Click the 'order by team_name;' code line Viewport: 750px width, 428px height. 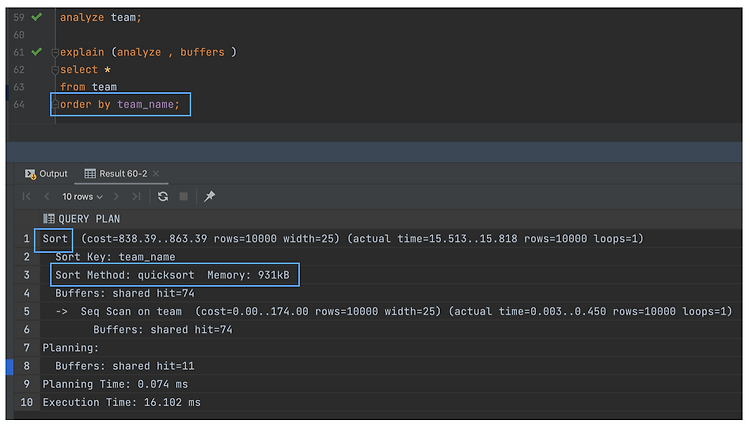[x=120, y=104]
